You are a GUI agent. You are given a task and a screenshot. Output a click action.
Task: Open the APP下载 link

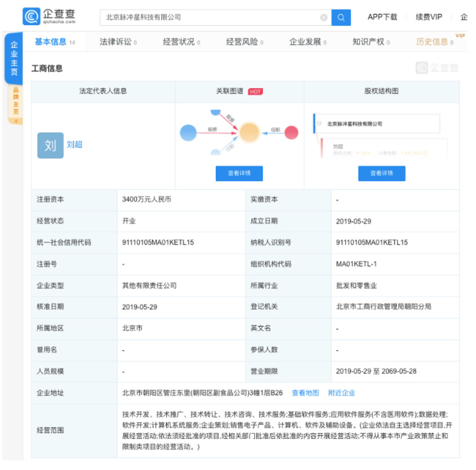382,17
